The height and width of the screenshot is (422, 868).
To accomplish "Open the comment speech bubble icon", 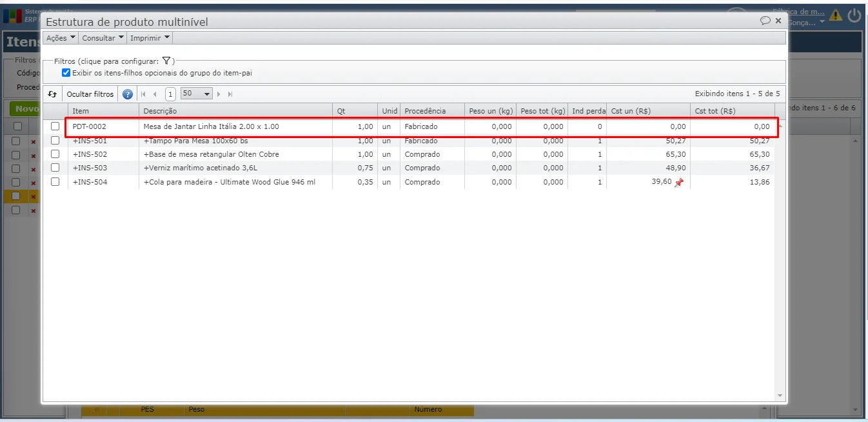I will [765, 21].
